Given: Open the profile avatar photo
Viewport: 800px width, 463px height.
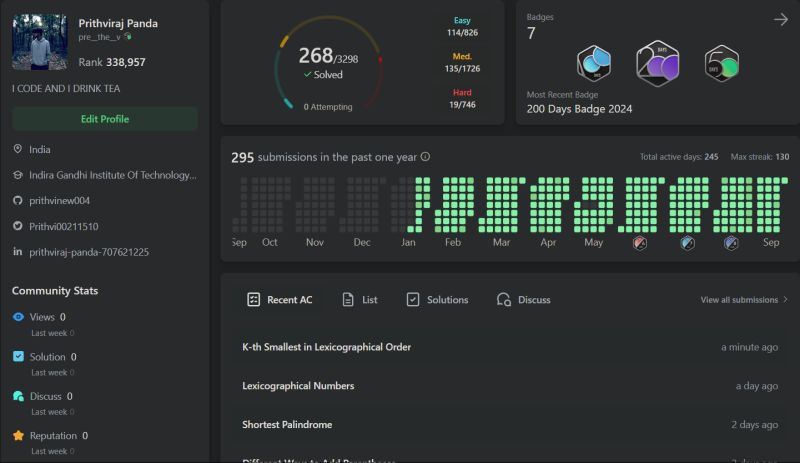Looking at the screenshot, I should [40, 42].
